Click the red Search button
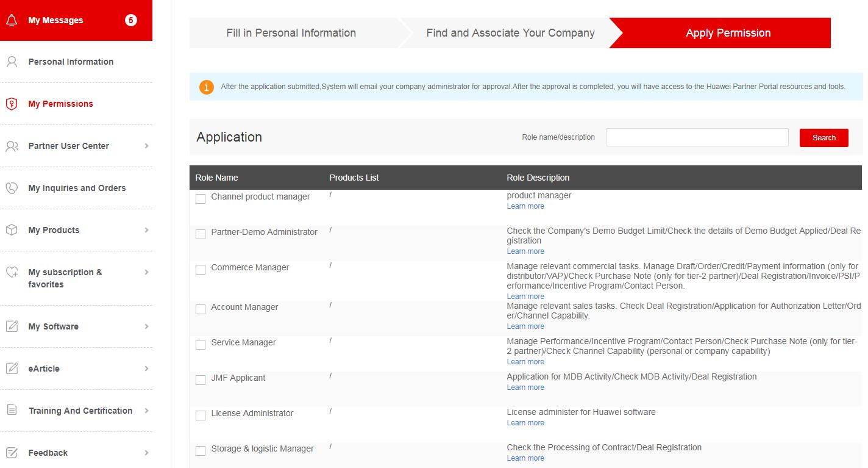868x468 pixels. click(x=824, y=138)
